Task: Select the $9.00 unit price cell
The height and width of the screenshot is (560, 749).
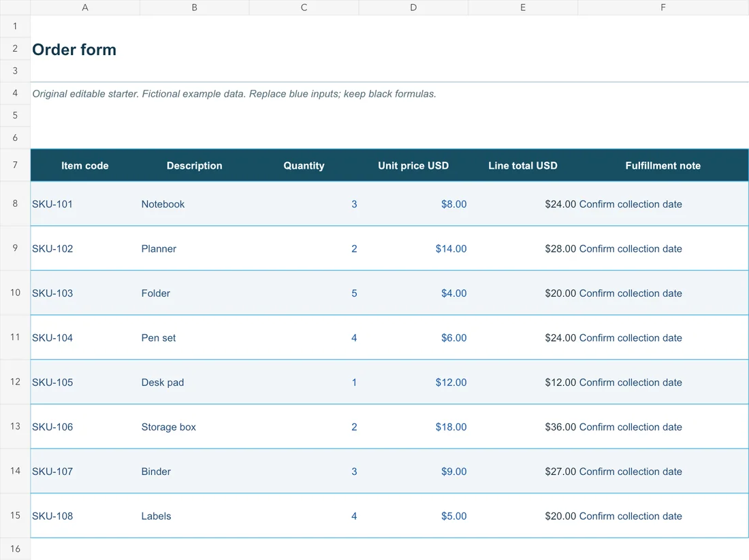Action: click(413, 471)
